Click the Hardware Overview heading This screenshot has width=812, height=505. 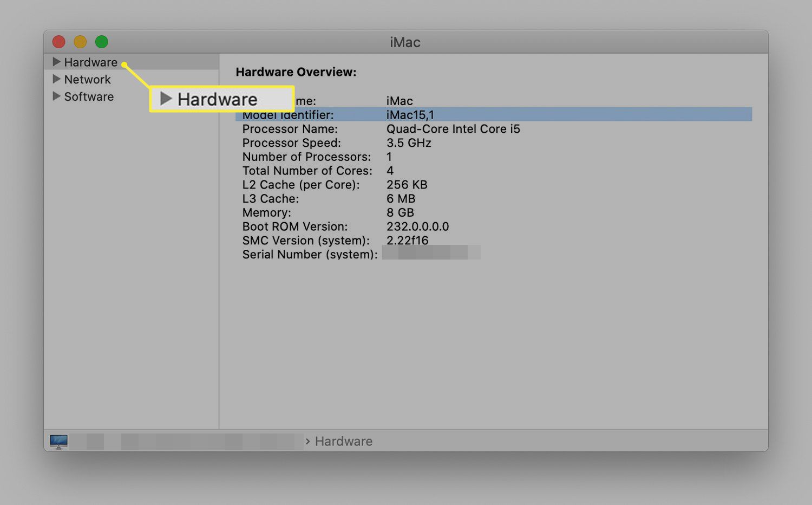tap(296, 72)
